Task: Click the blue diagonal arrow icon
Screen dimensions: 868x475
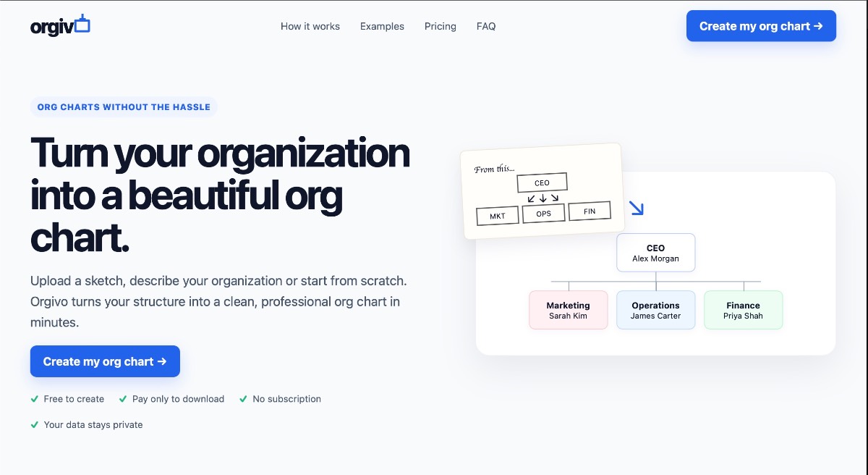Action: 636,209
